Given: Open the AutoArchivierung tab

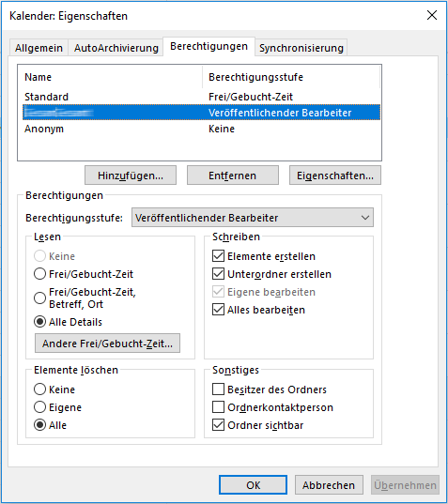Looking at the screenshot, I should 116,48.
